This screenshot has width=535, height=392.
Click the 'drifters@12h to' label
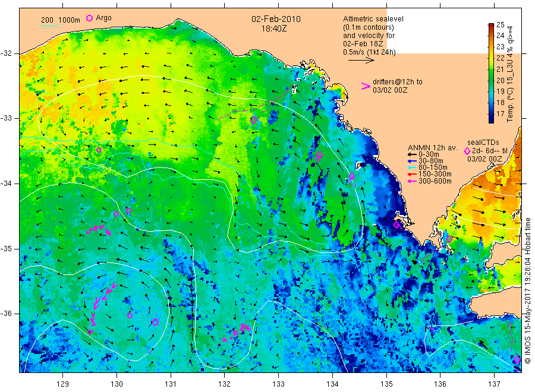pos(398,82)
